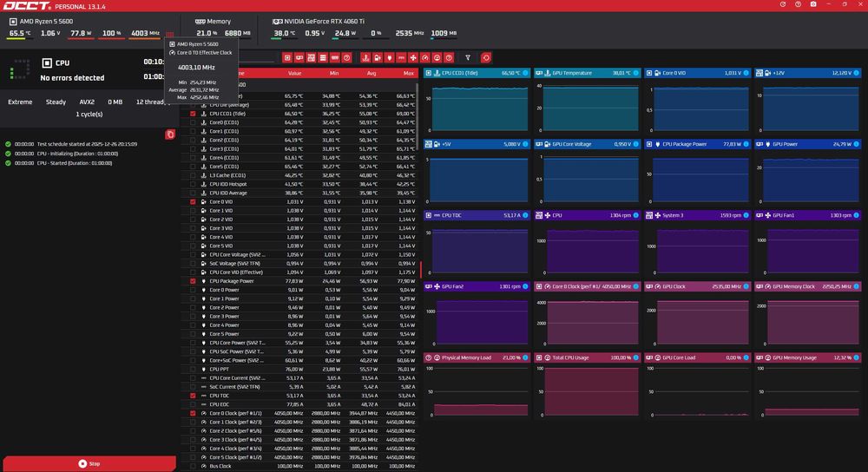Toggle the load usage sensor filter icon

click(437, 57)
